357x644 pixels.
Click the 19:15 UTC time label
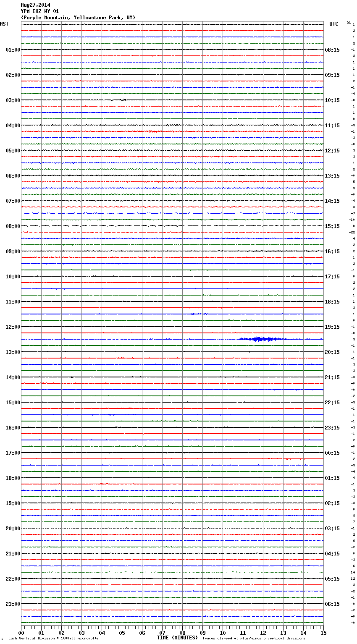pyautogui.click(x=332, y=327)
